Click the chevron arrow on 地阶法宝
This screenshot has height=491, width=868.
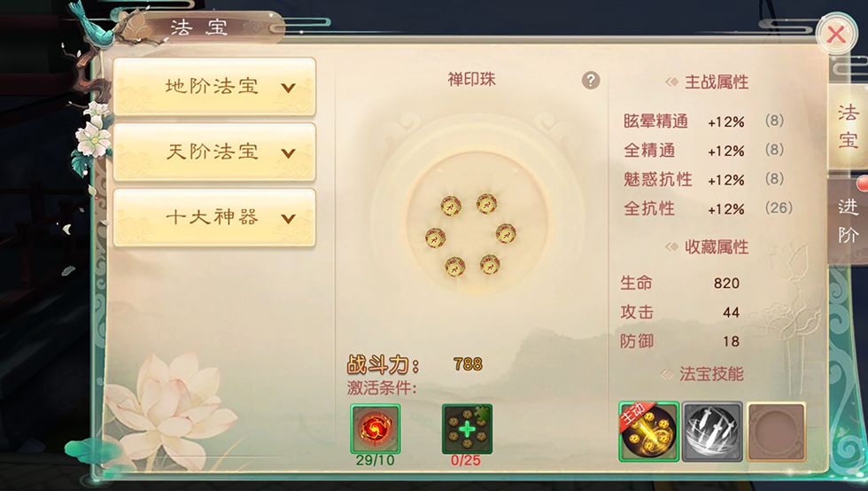pos(289,88)
